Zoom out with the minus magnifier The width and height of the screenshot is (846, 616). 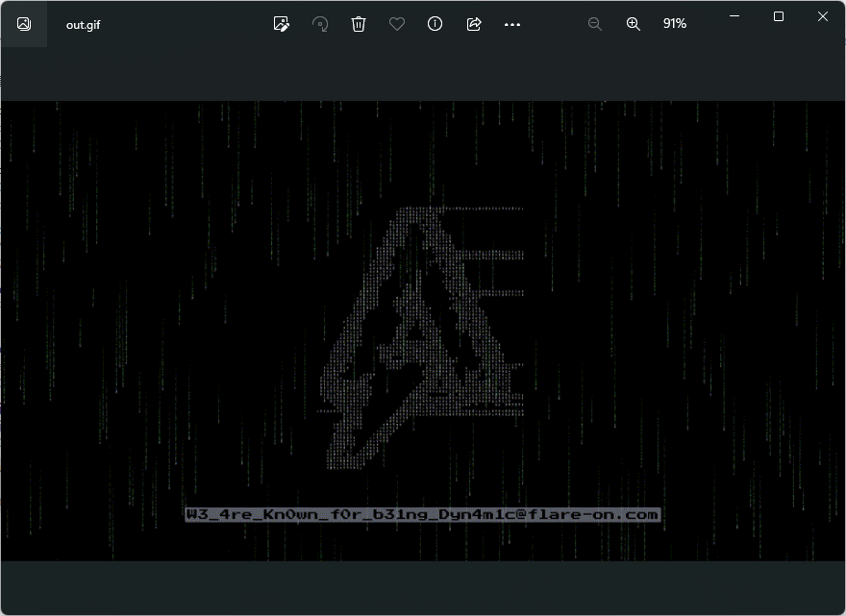(x=595, y=24)
